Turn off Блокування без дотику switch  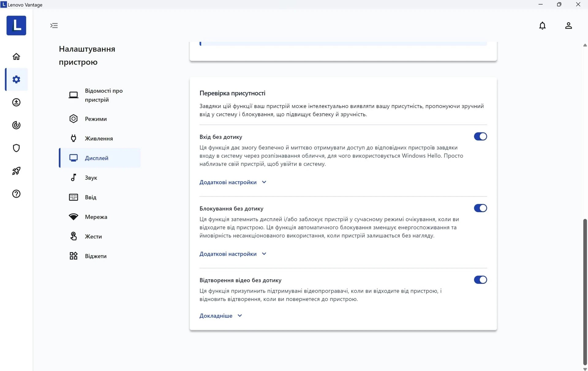(x=480, y=208)
